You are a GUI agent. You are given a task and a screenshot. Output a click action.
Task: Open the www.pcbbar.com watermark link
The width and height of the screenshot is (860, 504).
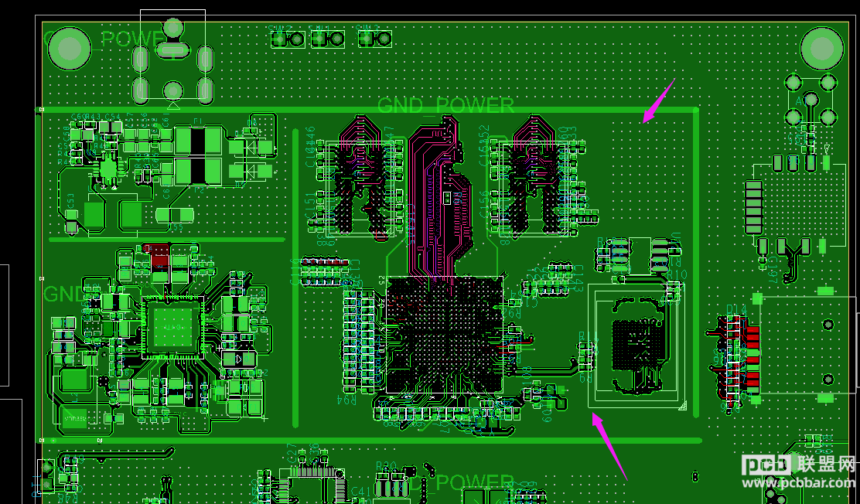point(799,482)
